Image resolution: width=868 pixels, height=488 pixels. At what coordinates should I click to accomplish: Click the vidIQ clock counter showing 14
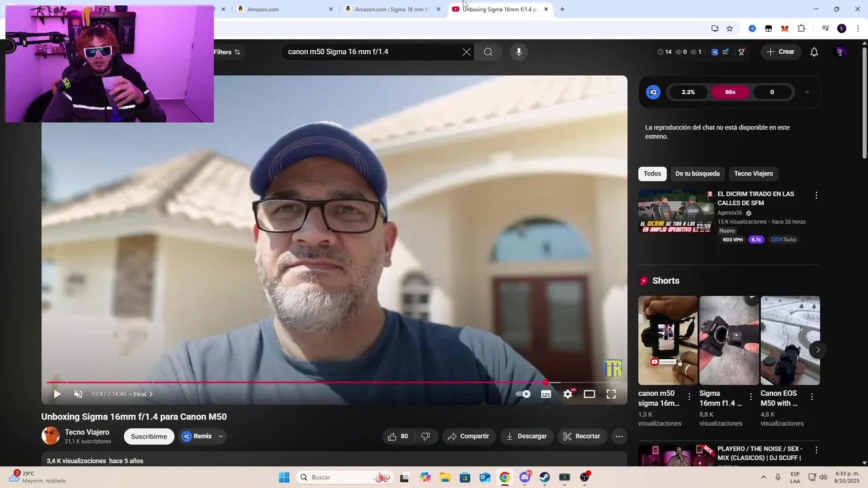pos(665,52)
